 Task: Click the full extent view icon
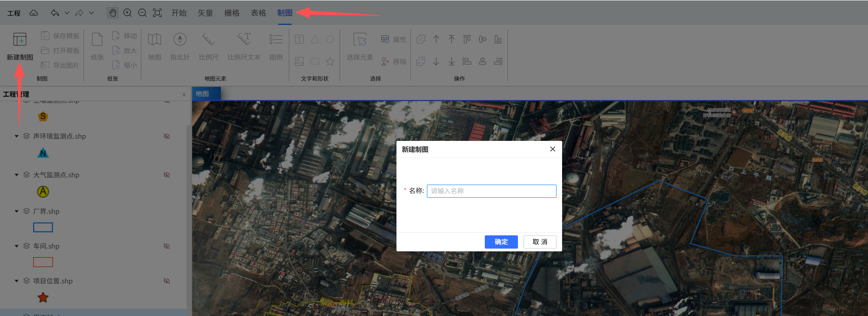(x=157, y=13)
